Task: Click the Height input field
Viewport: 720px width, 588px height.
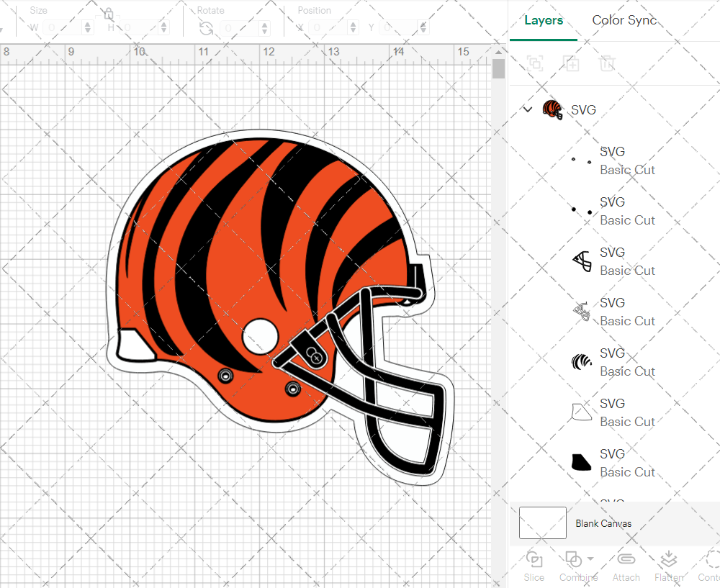Action: coord(140,27)
